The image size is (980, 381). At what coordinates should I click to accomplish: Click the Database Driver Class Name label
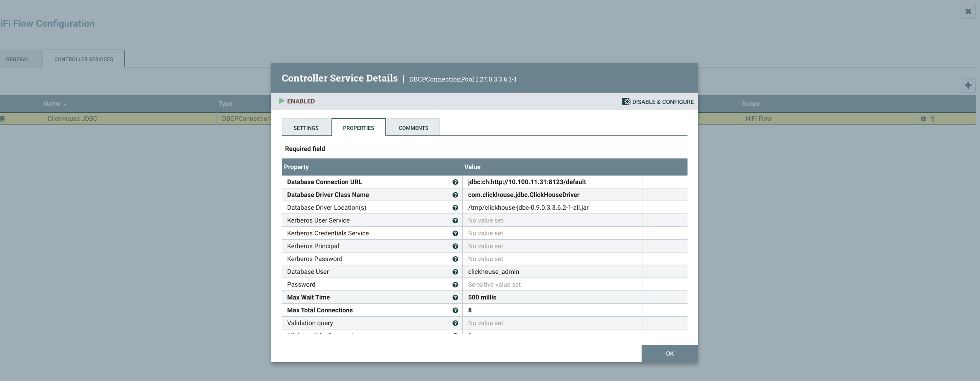[x=328, y=195]
